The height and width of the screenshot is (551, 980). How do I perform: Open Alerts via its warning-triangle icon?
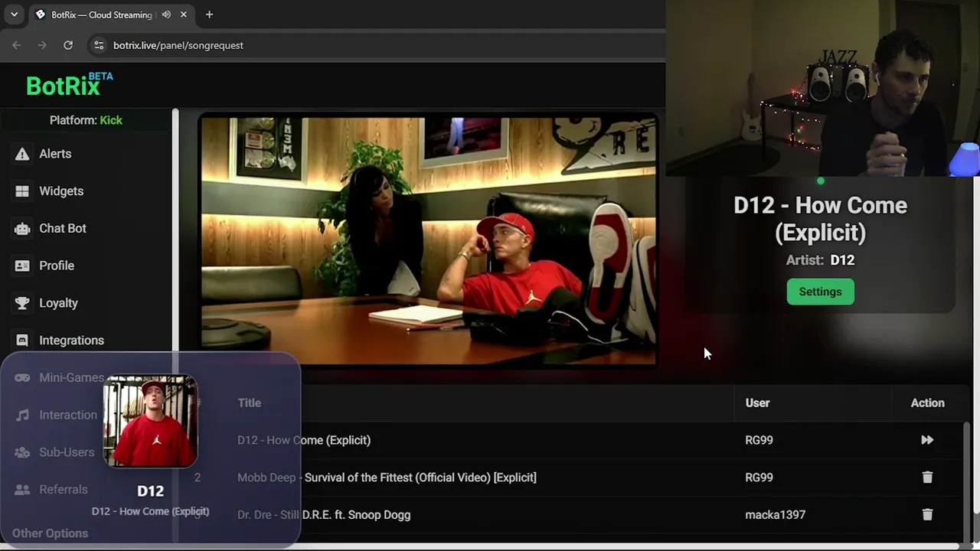[22, 154]
